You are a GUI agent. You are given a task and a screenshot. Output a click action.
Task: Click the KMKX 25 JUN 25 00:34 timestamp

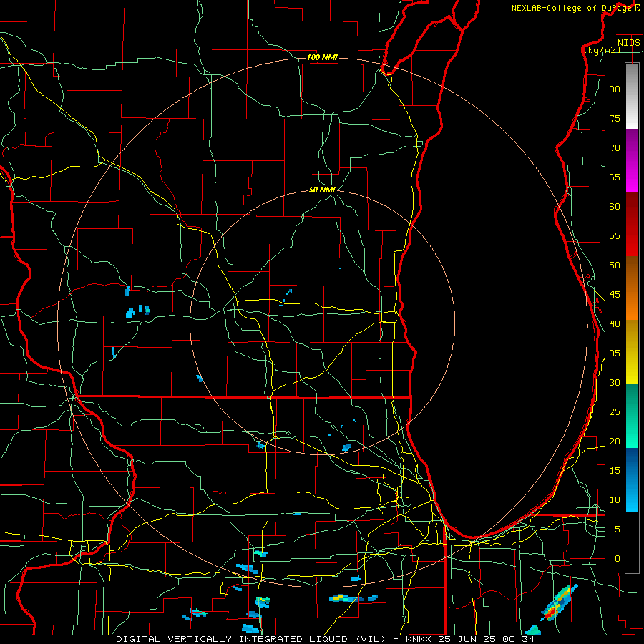(x=470, y=639)
